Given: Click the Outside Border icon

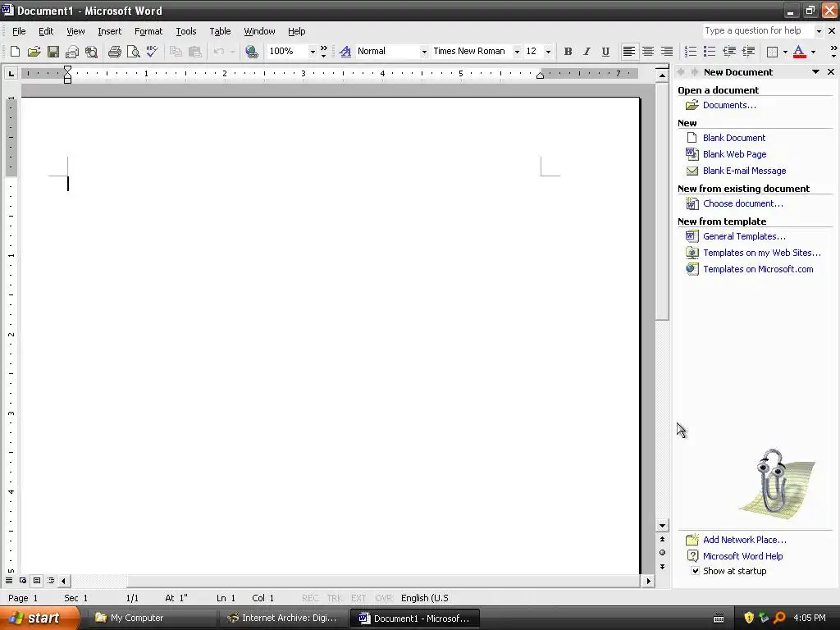Looking at the screenshot, I should (772, 52).
